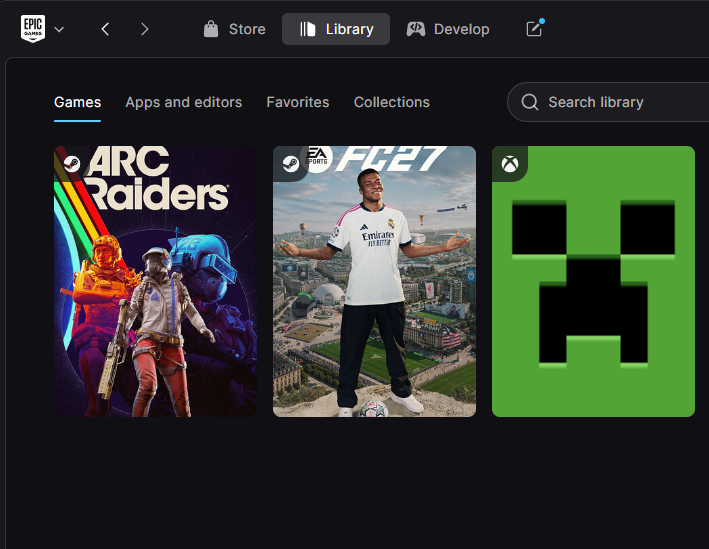Switch to the Develop tab
This screenshot has height=549, width=709.
click(x=448, y=29)
